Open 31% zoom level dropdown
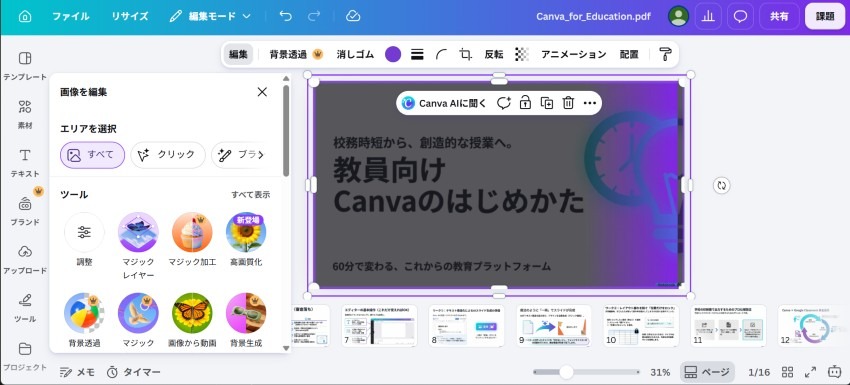The image size is (850, 385). coord(660,372)
